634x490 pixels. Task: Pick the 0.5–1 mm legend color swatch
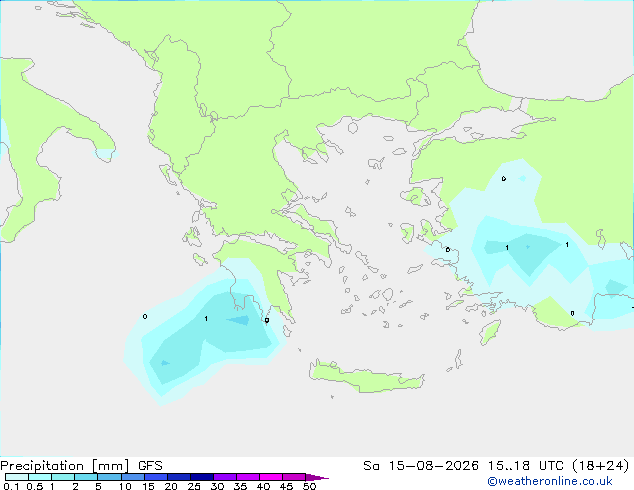pyautogui.click(x=40, y=477)
